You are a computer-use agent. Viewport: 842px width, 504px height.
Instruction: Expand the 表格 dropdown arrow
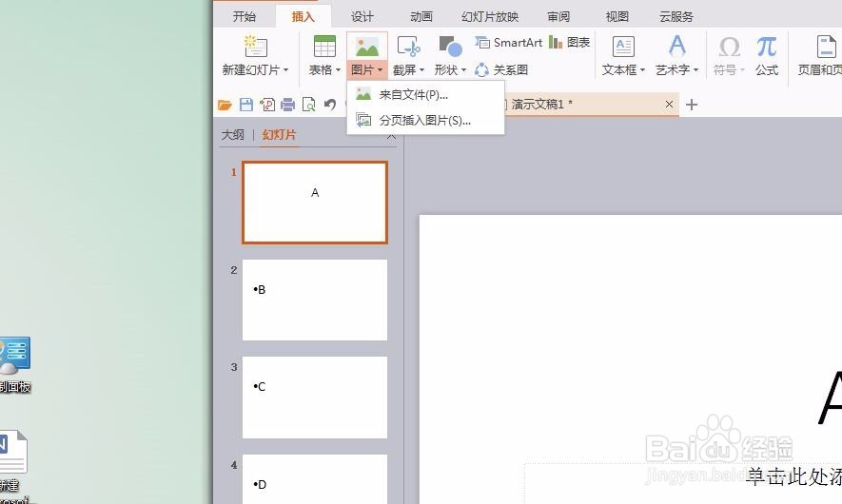338,70
